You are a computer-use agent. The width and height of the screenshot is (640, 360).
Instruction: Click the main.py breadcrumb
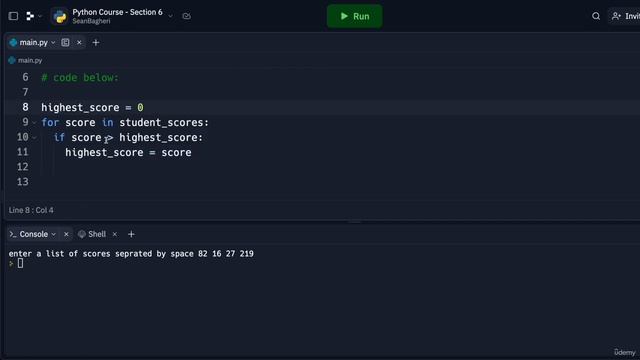click(x=25, y=60)
